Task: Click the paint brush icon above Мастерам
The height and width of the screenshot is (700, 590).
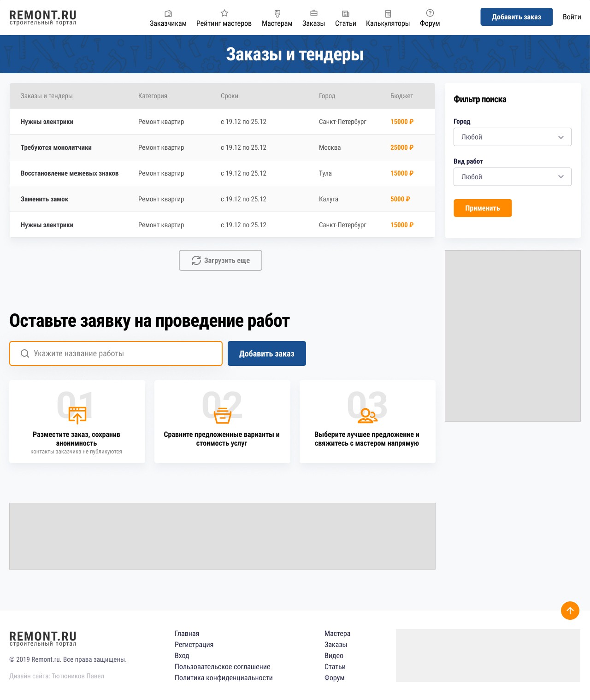Action: (x=277, y=13)
